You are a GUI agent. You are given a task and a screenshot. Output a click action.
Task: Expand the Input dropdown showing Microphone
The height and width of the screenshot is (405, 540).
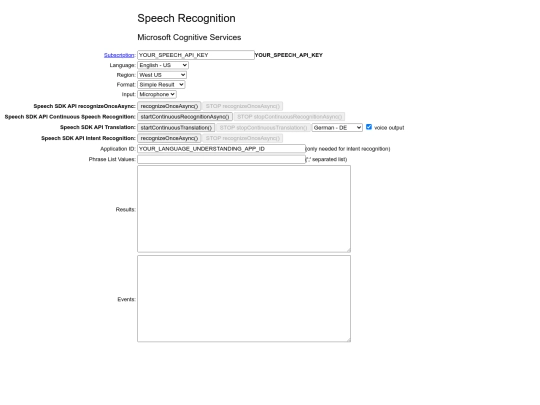pos(157,94)
